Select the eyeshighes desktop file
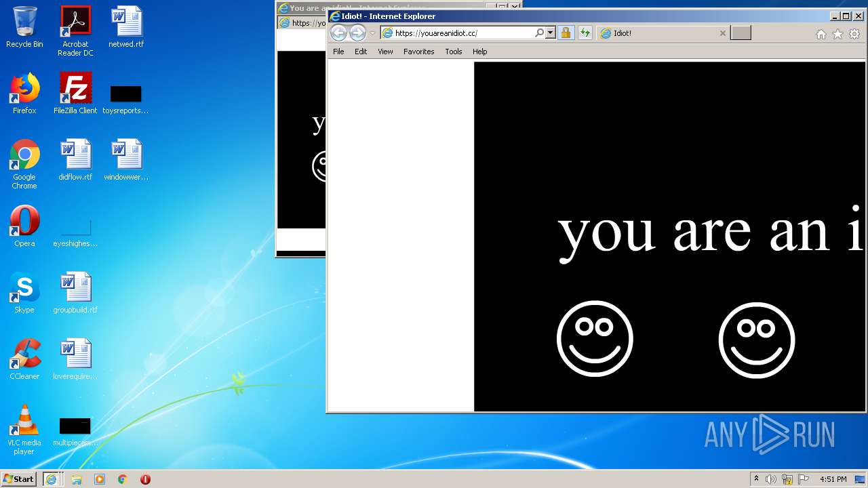The image size is (868, 488). tap(75, 232)
